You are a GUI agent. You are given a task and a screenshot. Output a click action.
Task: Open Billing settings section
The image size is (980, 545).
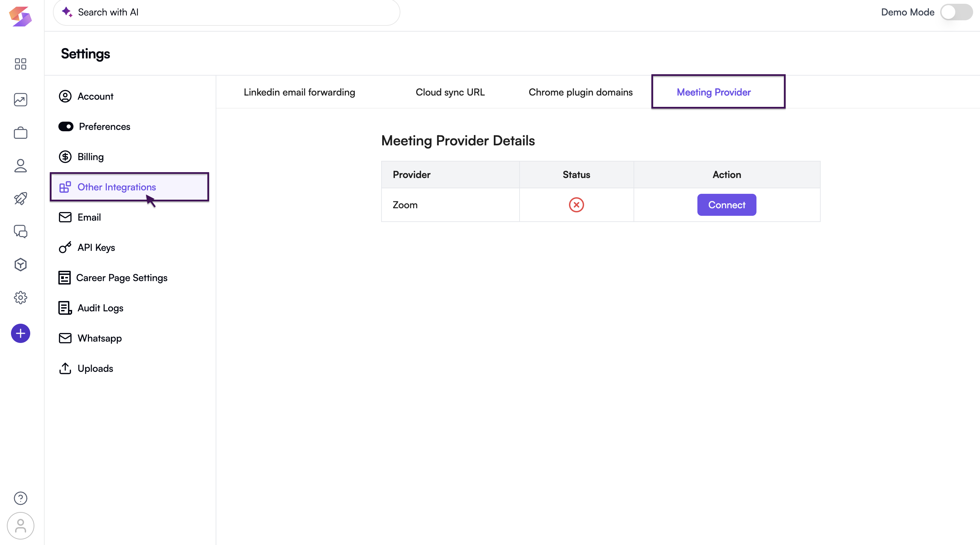click(129, 157)
